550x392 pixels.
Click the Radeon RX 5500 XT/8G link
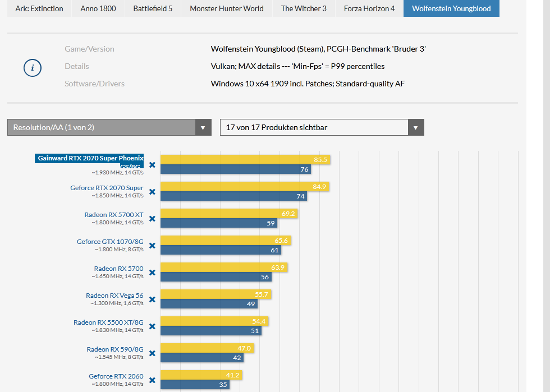(x=108, y=322)
